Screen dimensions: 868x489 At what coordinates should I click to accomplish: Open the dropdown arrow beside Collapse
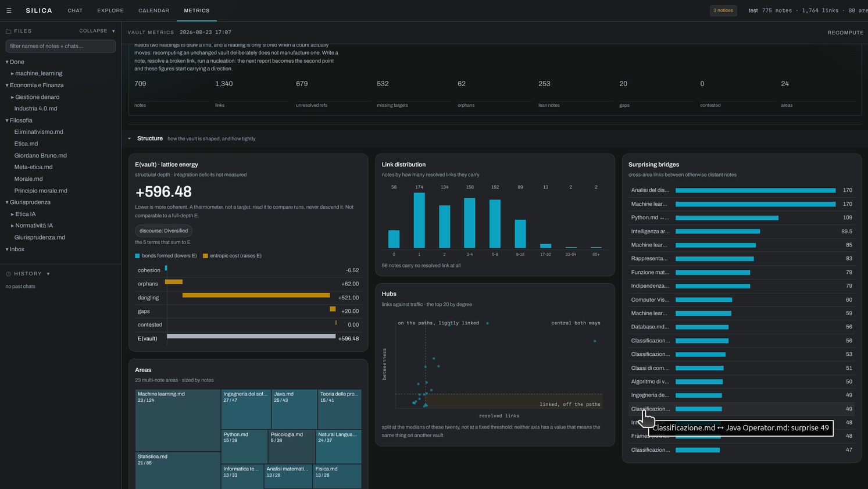tap(113, 31)
